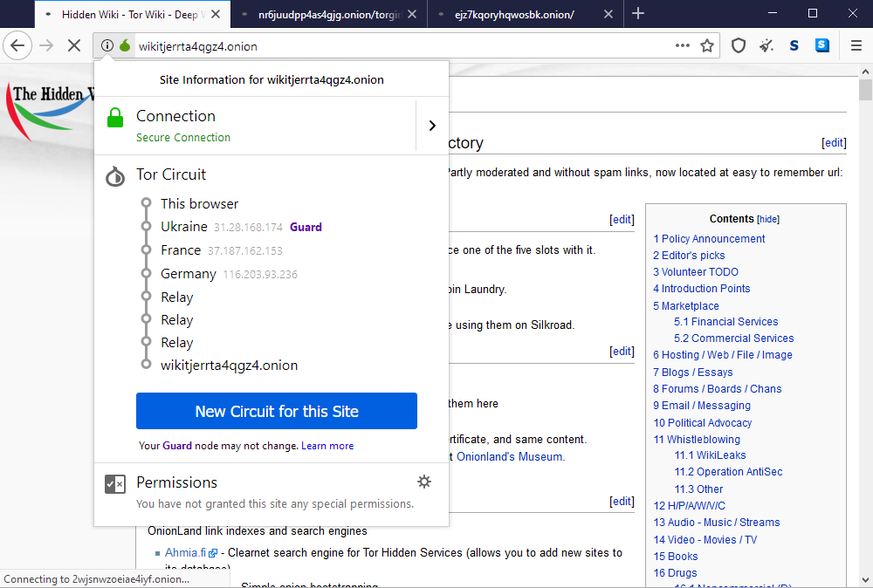Open the hamburger application menu
The height and width of the screenshot is (588, 873).
tap(856, 45)
